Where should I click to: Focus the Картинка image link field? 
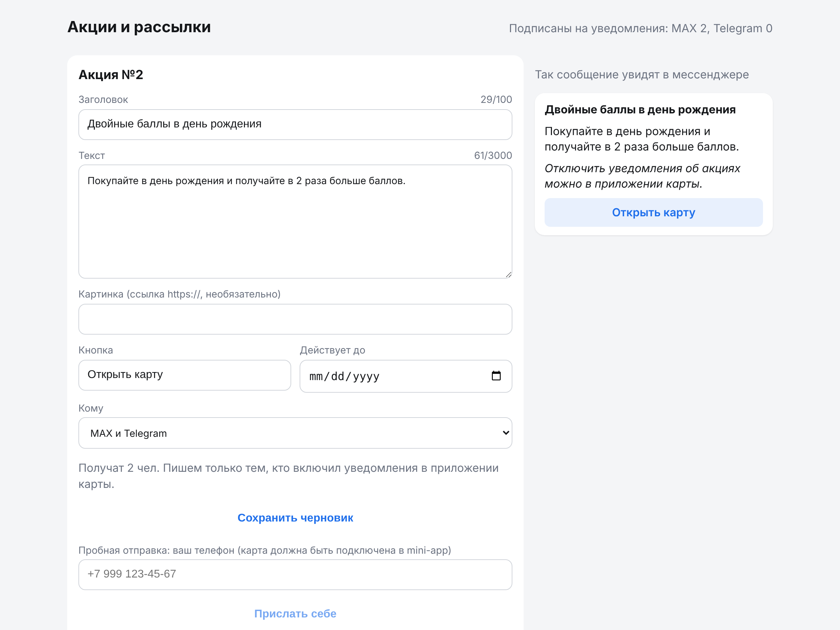coord(295,319)
